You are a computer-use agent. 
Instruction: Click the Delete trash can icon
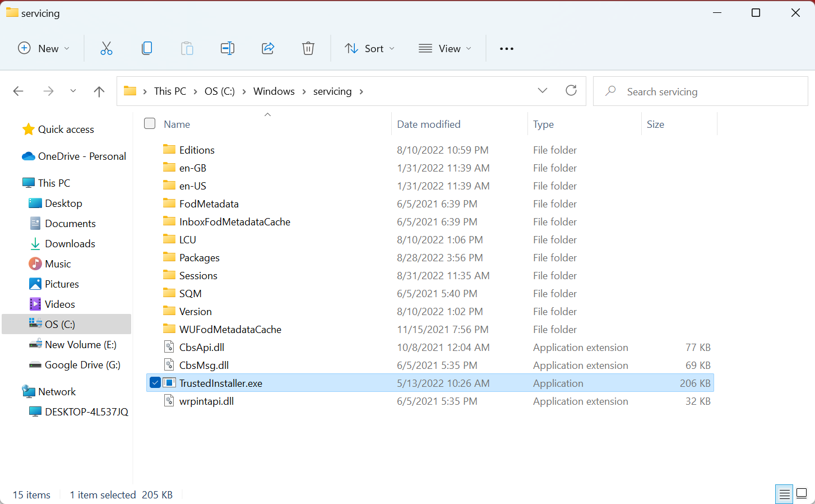(308, 48)
